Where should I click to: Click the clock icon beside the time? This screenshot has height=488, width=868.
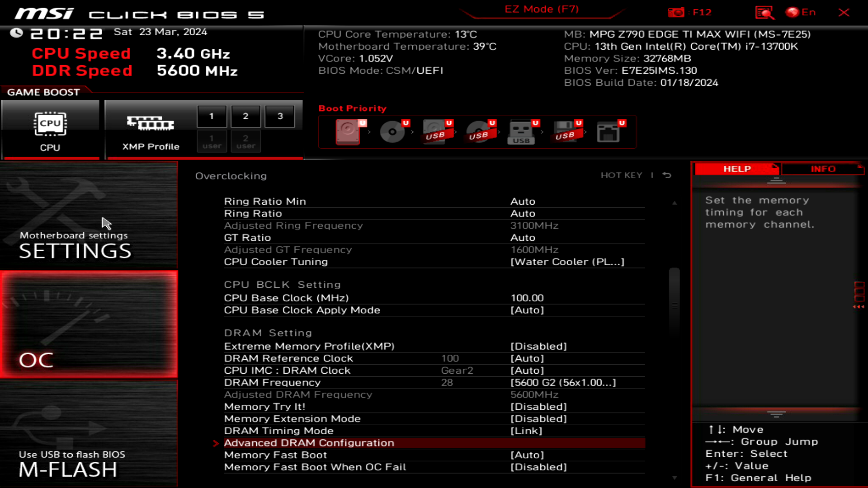point(17,33)
